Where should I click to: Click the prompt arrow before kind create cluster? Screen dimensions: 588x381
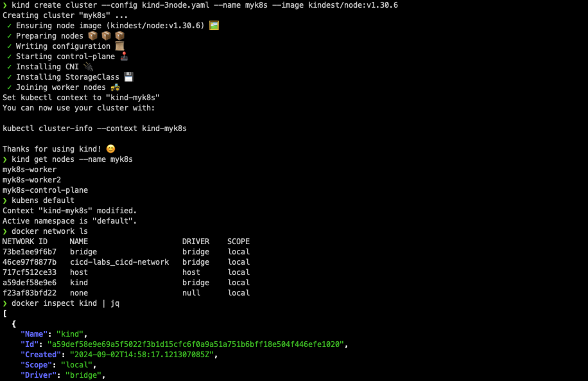pyautogui.click(x=5, y=5)
